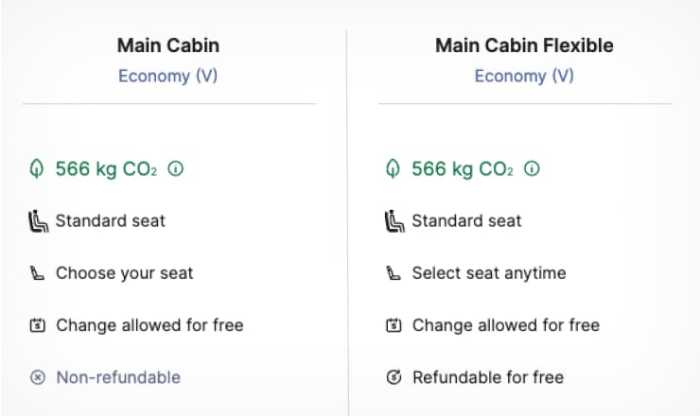
Task: Open CO2 info icon for Main Cabin Flexible
Action: (532, 169)
